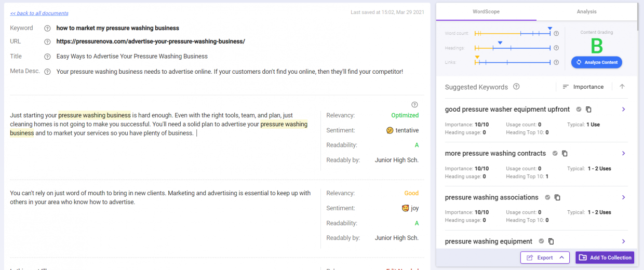
Task: Click Word count progress bar
Action: pyautogui.click(x=513, y=33)
